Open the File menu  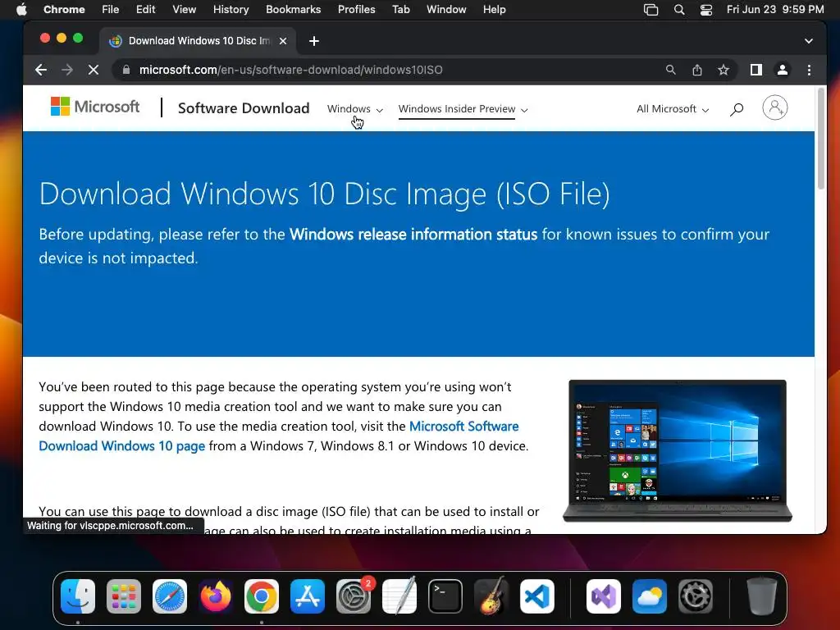click(111, 9)
